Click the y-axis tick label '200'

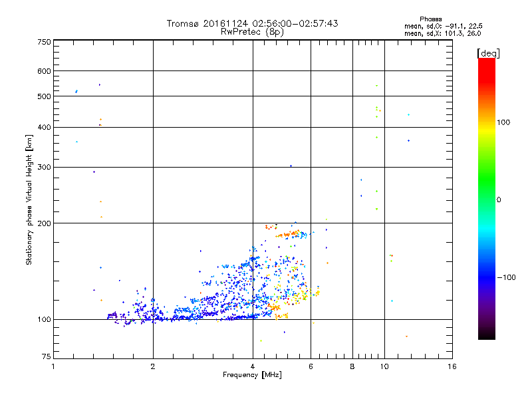click(44, 223)
